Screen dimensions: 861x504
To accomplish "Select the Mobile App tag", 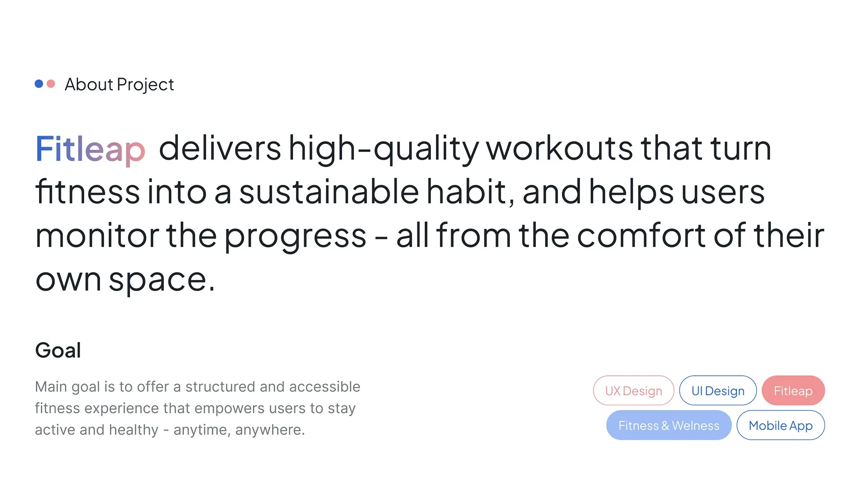I will 780,425.
